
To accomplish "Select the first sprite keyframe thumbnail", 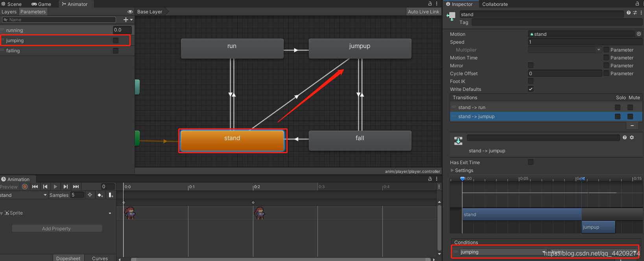I will [130, 213].
